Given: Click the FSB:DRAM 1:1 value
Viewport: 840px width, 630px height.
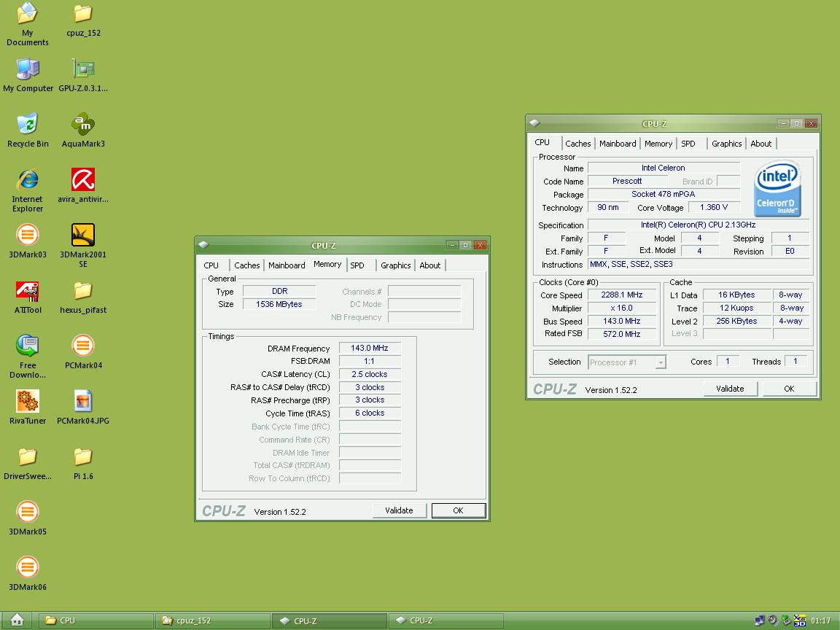Looking at the screenshot, I should click(370, 361).
